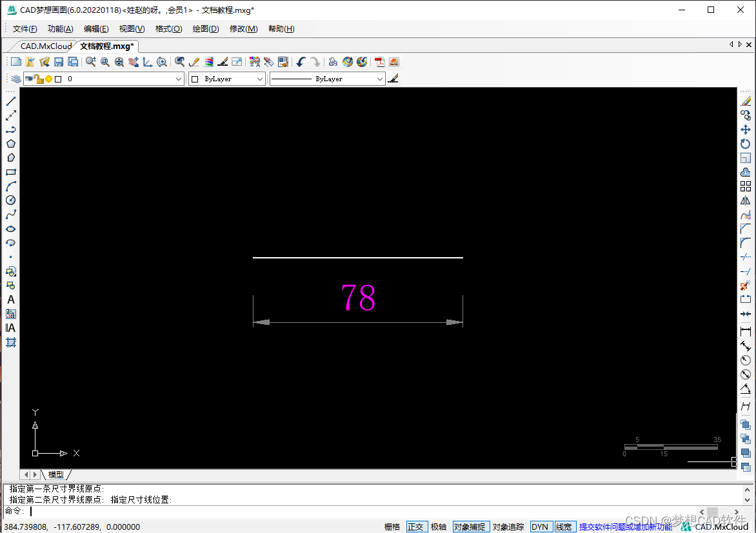Click the command history scroll up arrow
Image resolution: width=756 pixels, height=533 pixels.
click(x=748, y=489)
